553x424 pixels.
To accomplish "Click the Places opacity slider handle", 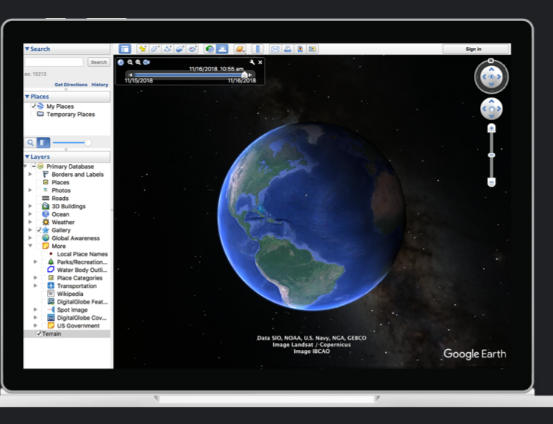I will 87,143.
